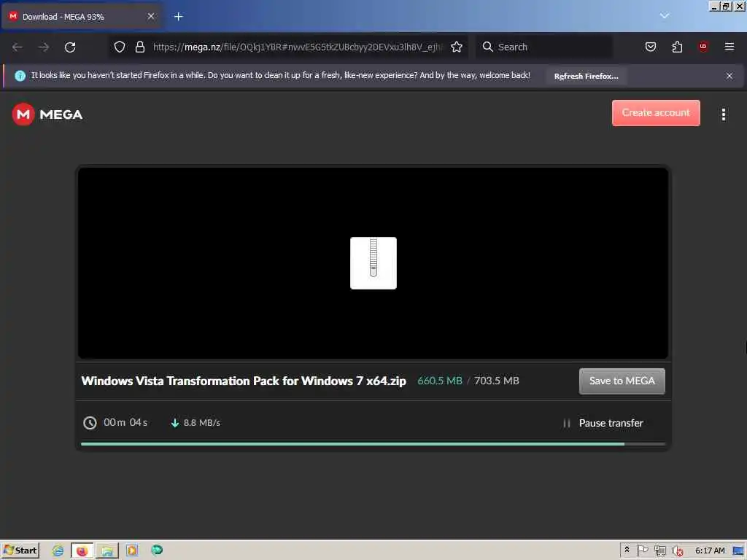Viewport: 747px width, 560px height.
Task: Launch Internet Explorer from taskbar
Action: (x=58, y=551)
